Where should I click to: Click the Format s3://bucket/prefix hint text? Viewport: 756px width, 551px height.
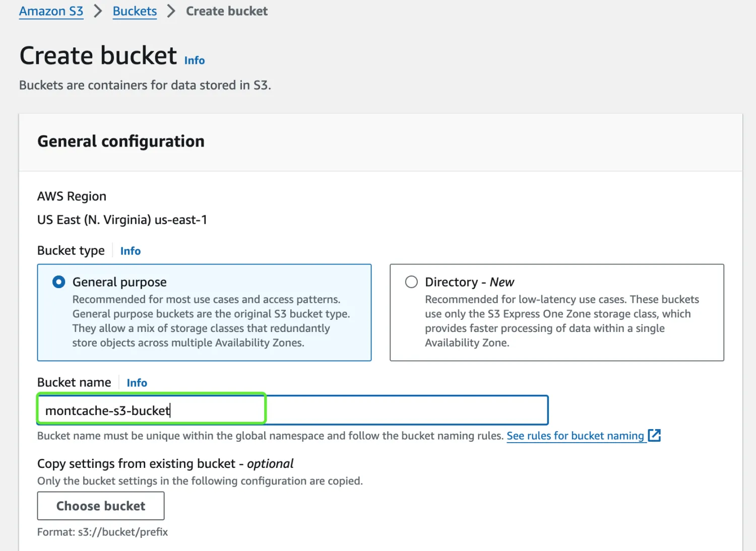[102, 532]
